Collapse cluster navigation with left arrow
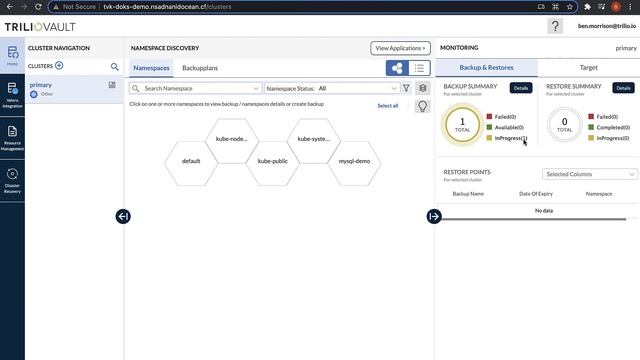The height and width of the screenshot is (360, 640). (123, 216)
